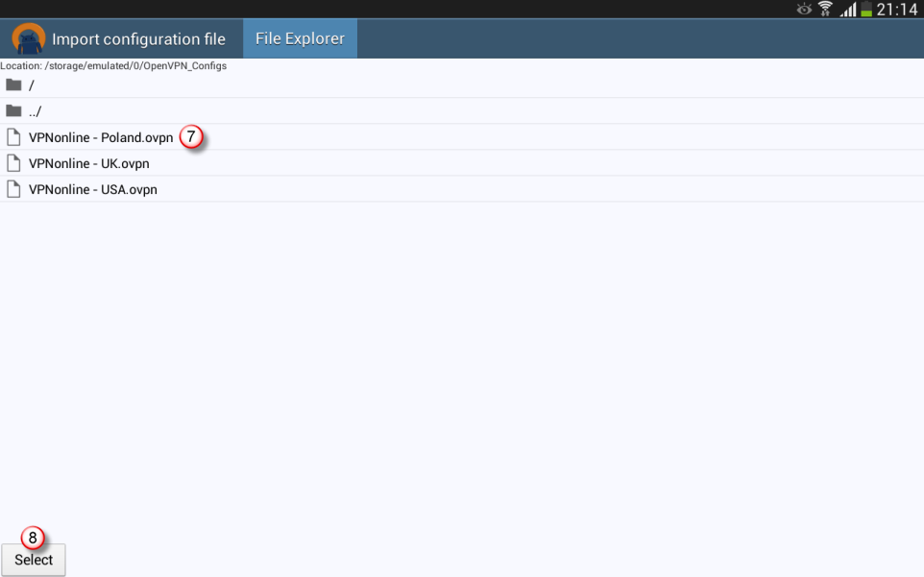Viewport: 924px width, 577px height.
Task: Tap the signal strength icon
Action: 848,10
